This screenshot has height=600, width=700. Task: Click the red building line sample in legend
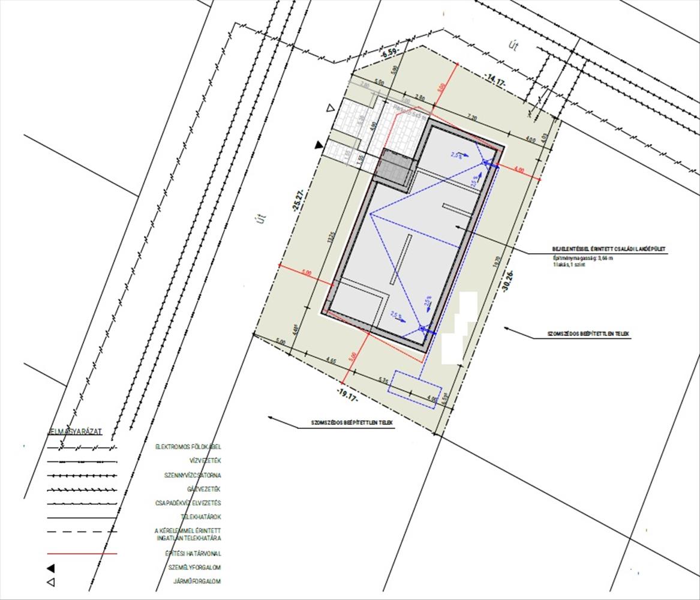click(82, 554)
